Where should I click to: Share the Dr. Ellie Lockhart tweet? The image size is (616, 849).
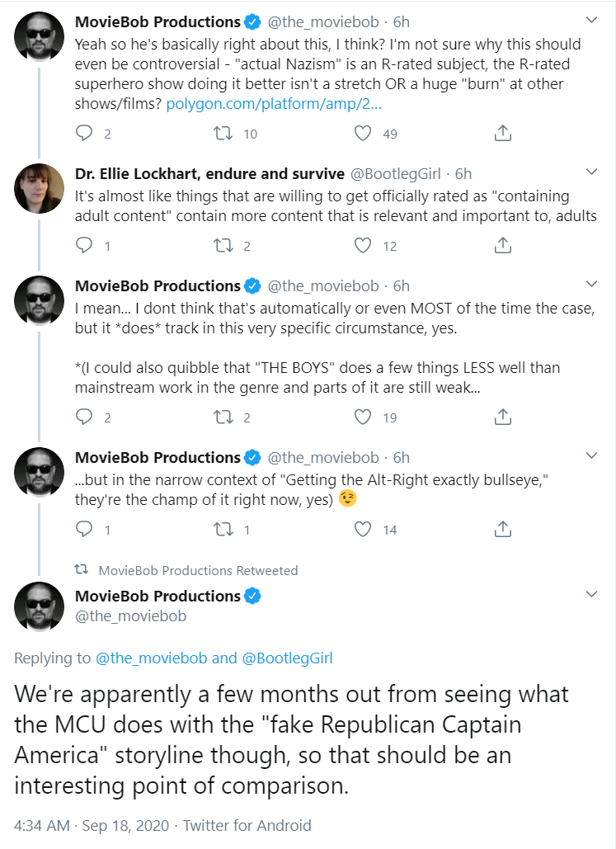click(503, 245)
